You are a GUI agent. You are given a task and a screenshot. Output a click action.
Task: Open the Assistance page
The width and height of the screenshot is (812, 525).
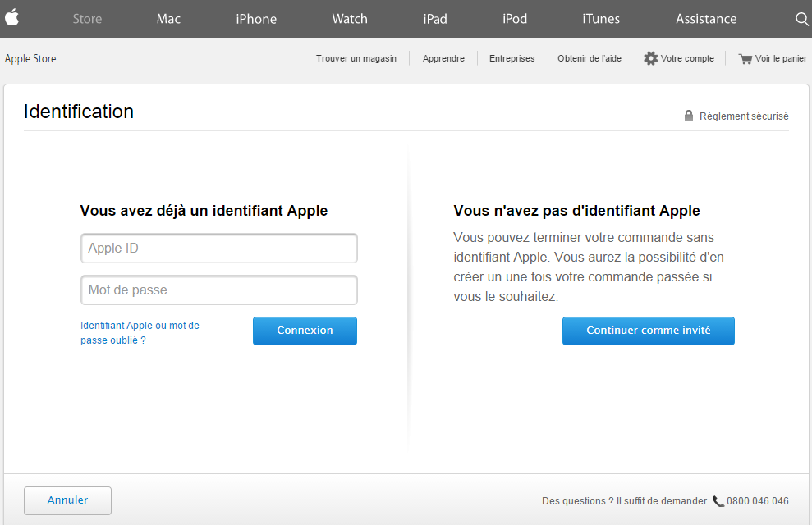706,19
